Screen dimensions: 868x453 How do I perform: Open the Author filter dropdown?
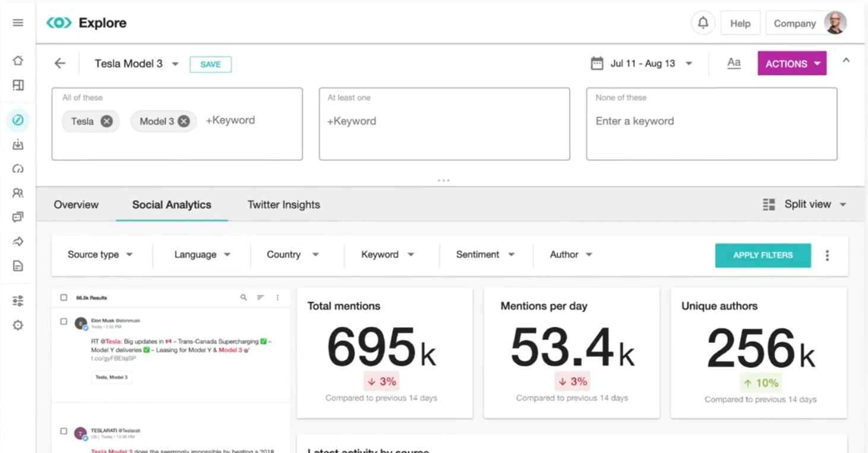(x=571, y=255)
